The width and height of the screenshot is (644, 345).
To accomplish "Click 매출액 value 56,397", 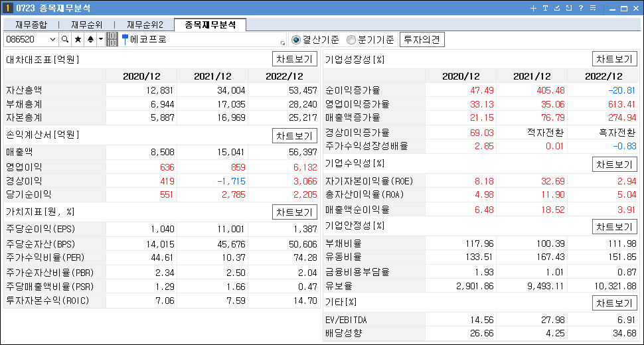I will pyautogui.click(x=303, y=152).
